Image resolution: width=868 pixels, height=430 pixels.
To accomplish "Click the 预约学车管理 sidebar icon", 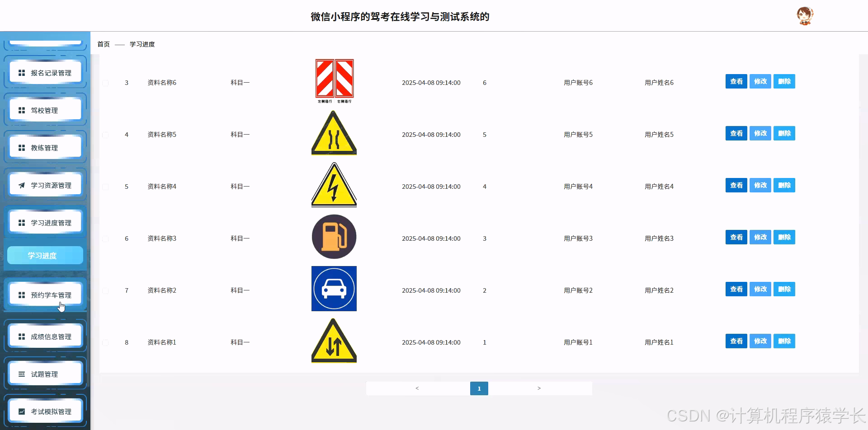I will pos(21,294).
